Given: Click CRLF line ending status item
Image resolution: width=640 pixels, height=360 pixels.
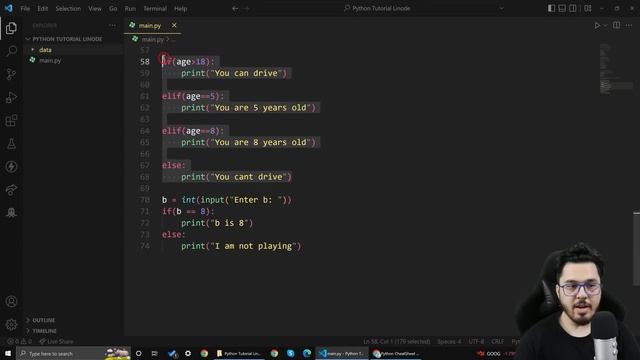Looking at the screenshot, I should tap(498, 342).
